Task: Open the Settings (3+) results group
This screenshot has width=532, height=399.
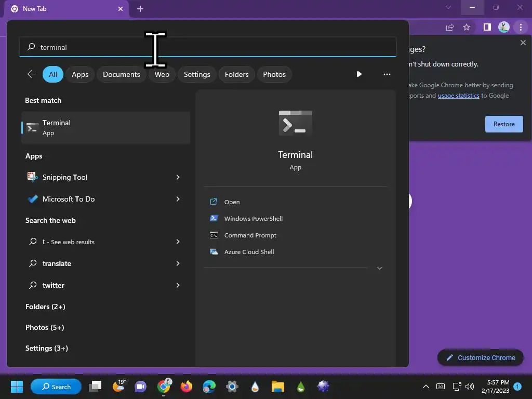Action: 46,348
